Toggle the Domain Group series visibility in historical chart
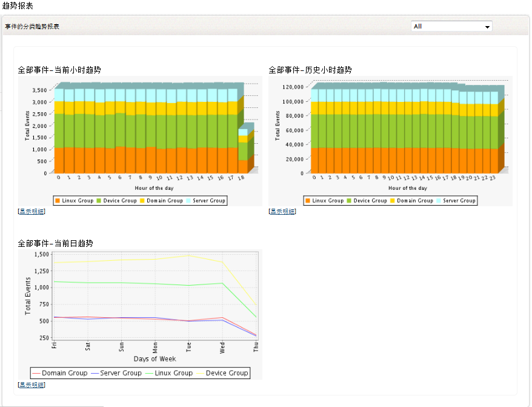This screenshot has height=407, width=532. click(x=393, y=200)
